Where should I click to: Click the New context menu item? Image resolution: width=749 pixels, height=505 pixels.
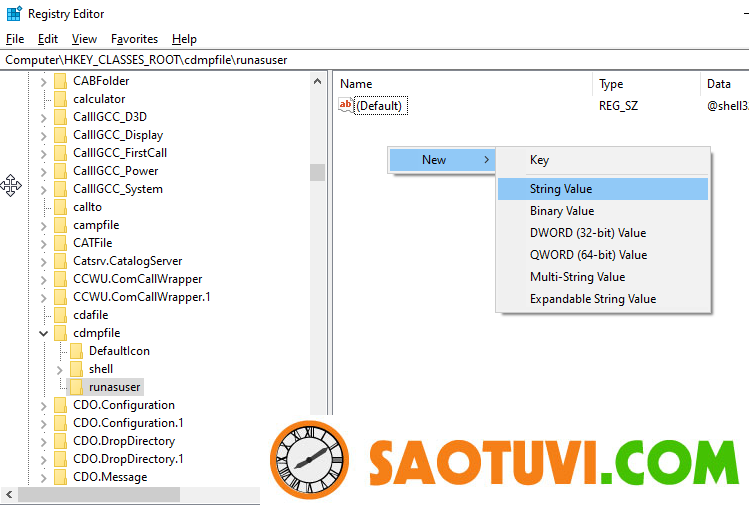442,160
